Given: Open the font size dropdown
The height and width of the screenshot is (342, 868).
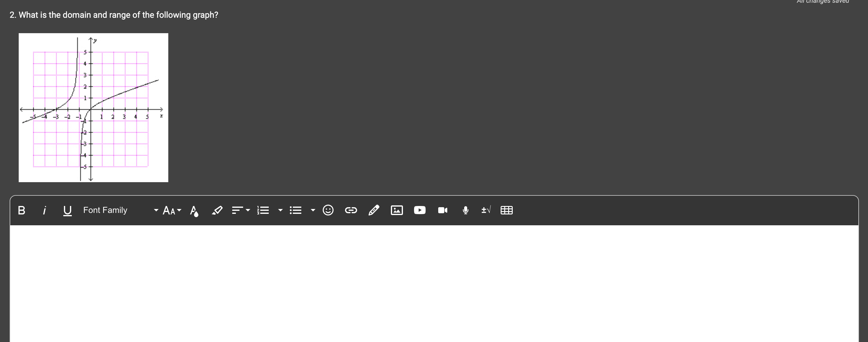Looking at the screenshot, I should click(x=172, y=210).
